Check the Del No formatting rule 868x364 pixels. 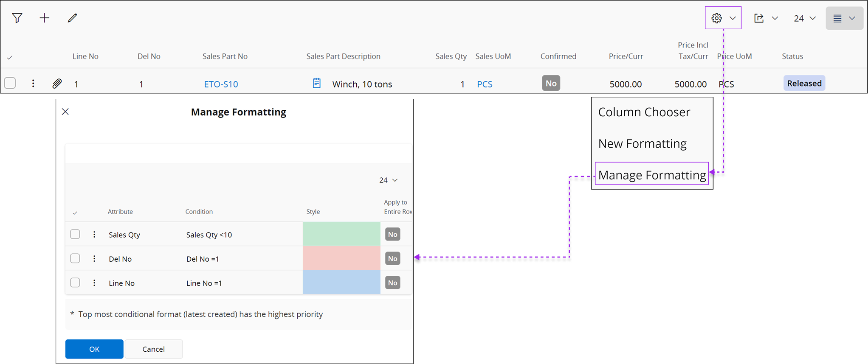pyautogui.click(x=75, y=258)
